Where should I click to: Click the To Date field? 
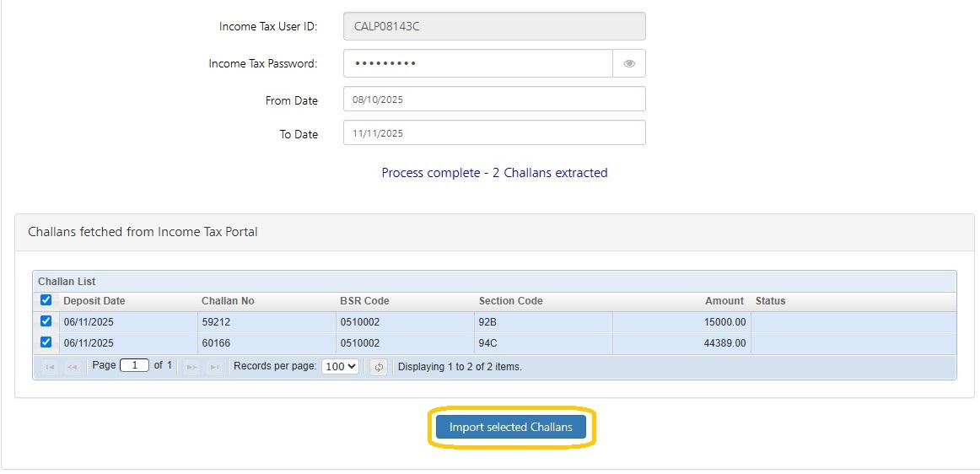pyautogui.click(x=494, y=133)
